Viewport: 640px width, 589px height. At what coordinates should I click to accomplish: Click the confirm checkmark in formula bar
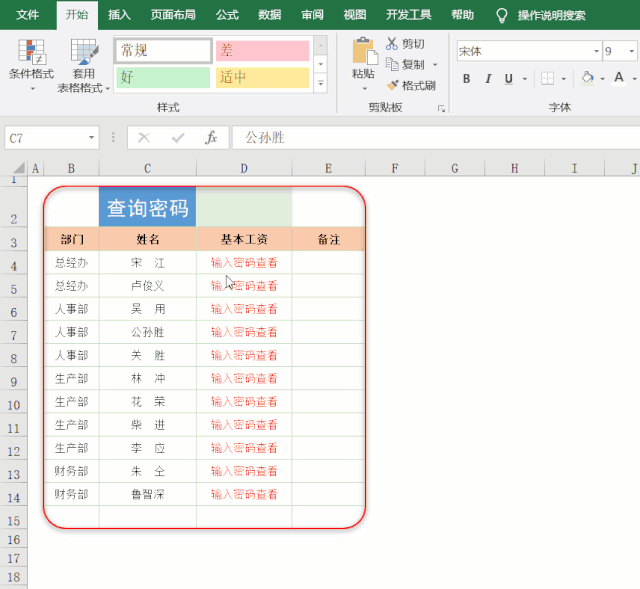[x=178, y=138]
